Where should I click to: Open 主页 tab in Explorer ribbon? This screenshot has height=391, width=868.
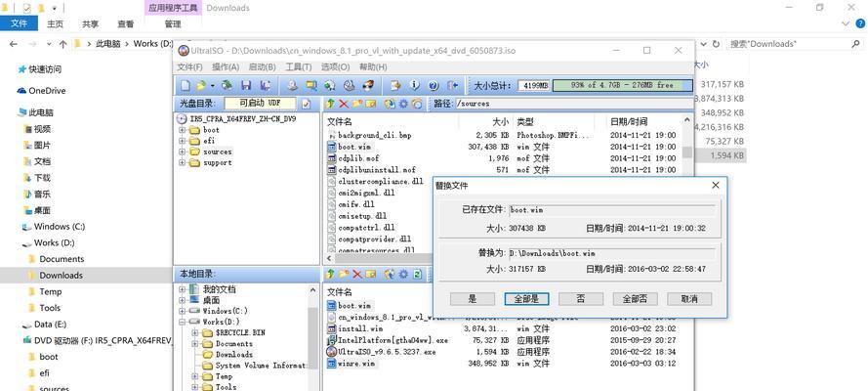point(55,23)
